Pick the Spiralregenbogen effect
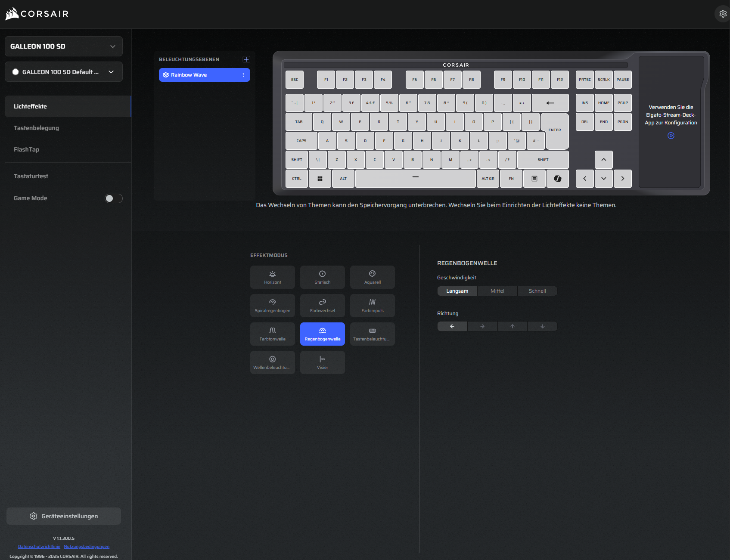Screen dimensions: 730x560 [x=272, y=306]
